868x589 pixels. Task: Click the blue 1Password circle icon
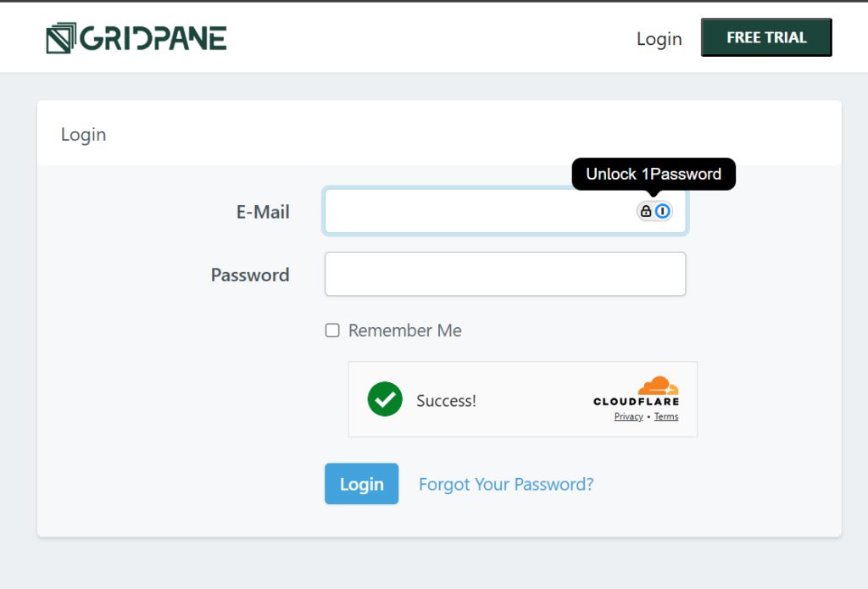pyautogui.click(x=663, y=211)
